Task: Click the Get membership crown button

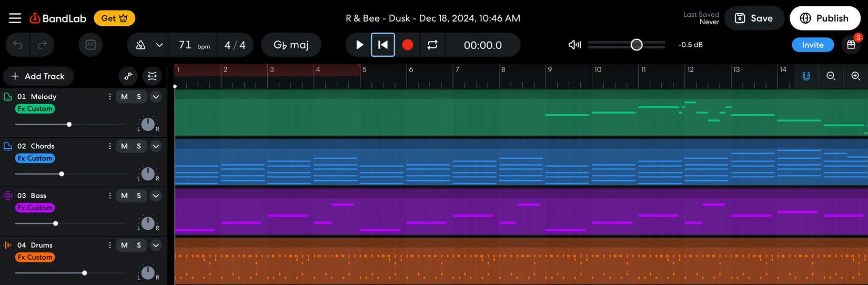Action: pos(115,18)
